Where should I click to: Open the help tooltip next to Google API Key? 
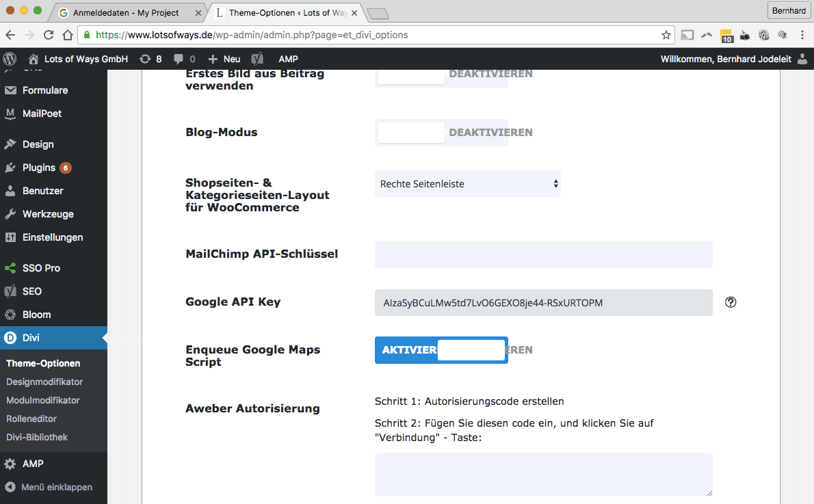(x=730, y=302)
